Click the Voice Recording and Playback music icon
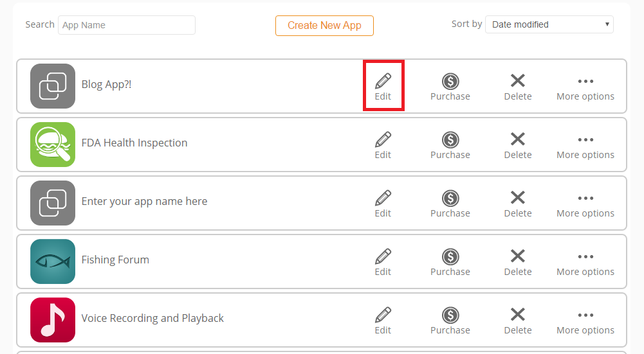The width and height of the screenshot is (644, 354). pos(53,320)
